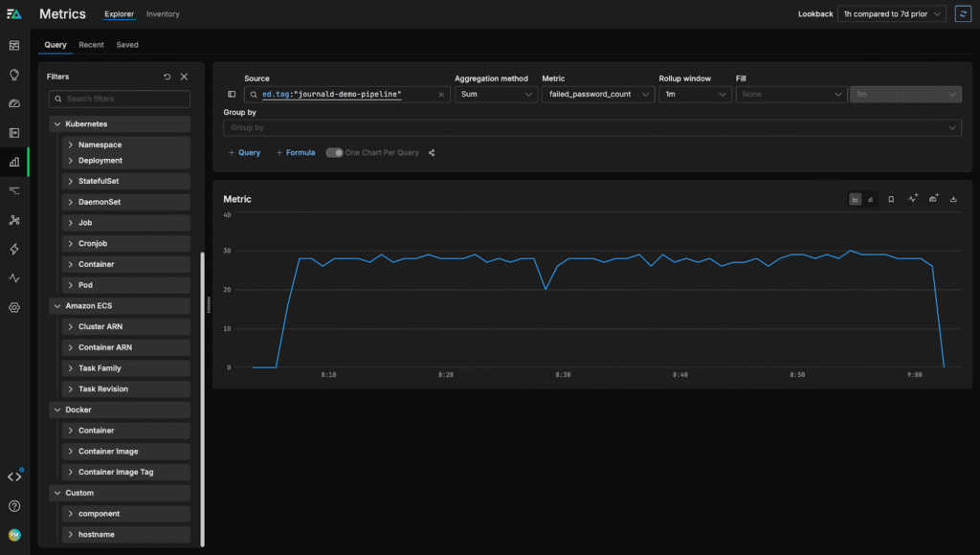Reset filters with the undo arrow icon

coord(167,77)
